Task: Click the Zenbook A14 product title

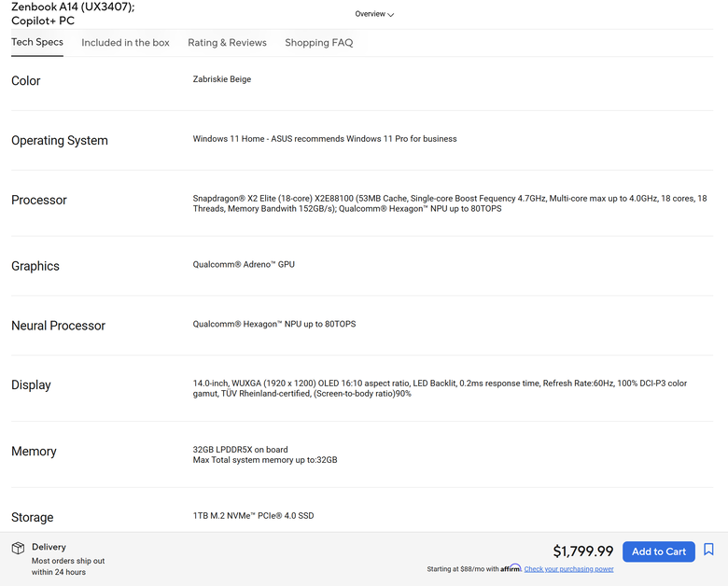Action: point(73,13)
